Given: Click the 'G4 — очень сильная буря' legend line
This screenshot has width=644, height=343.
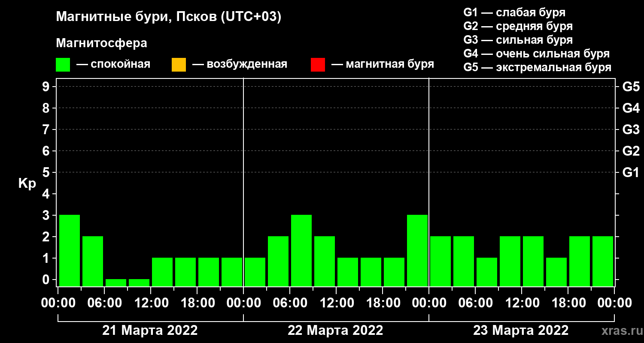Looking at the screenshot, I should pyautogui.click(x=537, y=54).
